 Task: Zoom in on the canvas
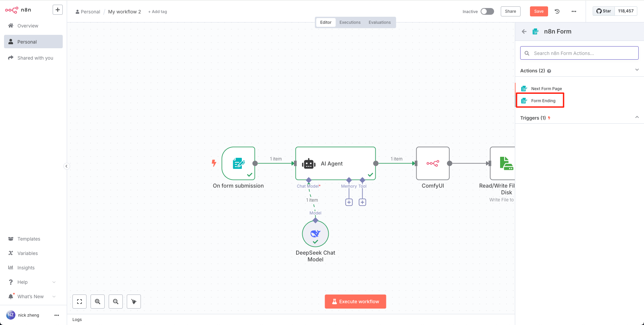click(x=98, y=302)
